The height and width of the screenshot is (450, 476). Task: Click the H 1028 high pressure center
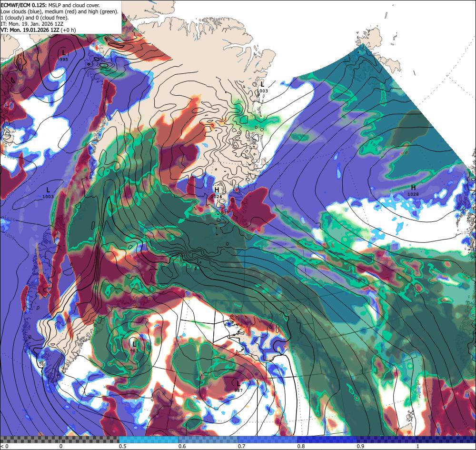click(413, 190)
